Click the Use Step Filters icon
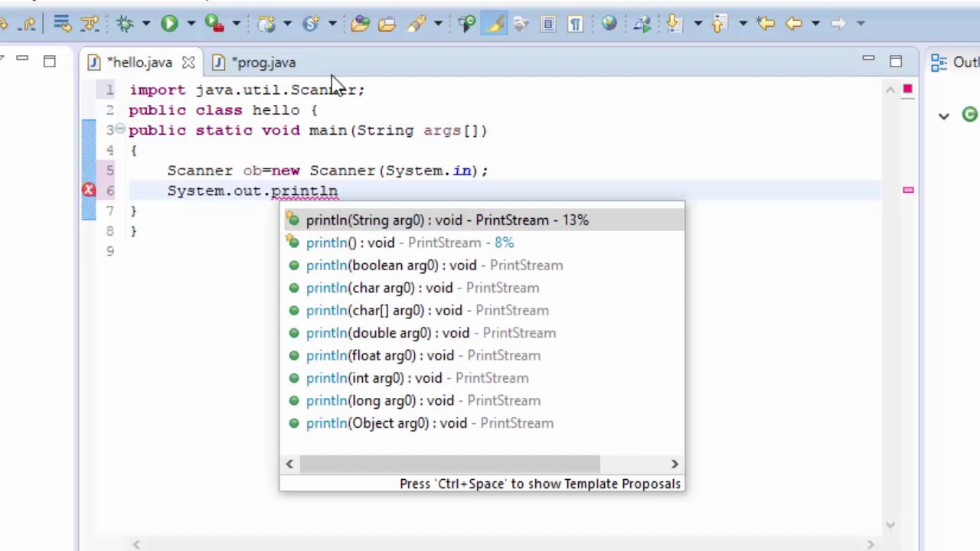Viewport: 980px width, 551px height. 90,24
